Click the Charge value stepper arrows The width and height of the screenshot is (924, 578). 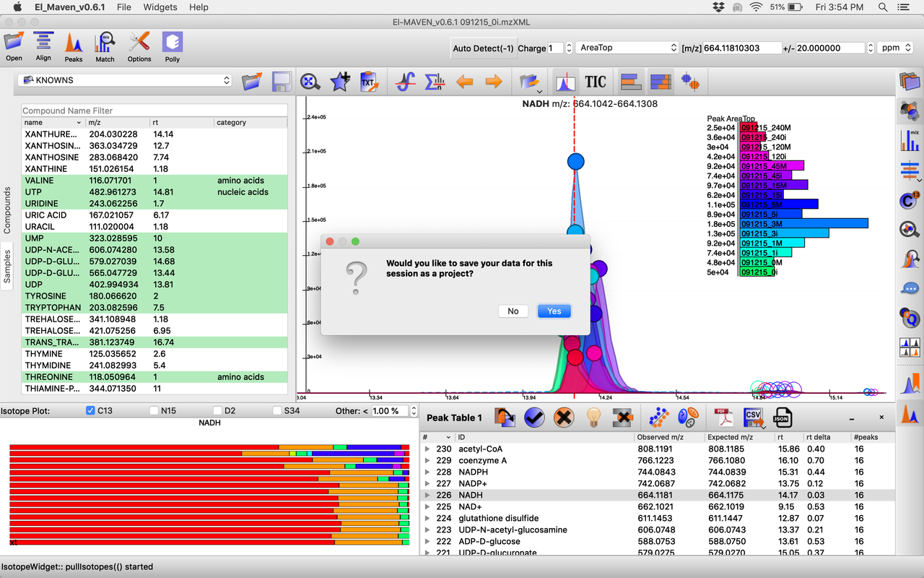coord(568,48)
